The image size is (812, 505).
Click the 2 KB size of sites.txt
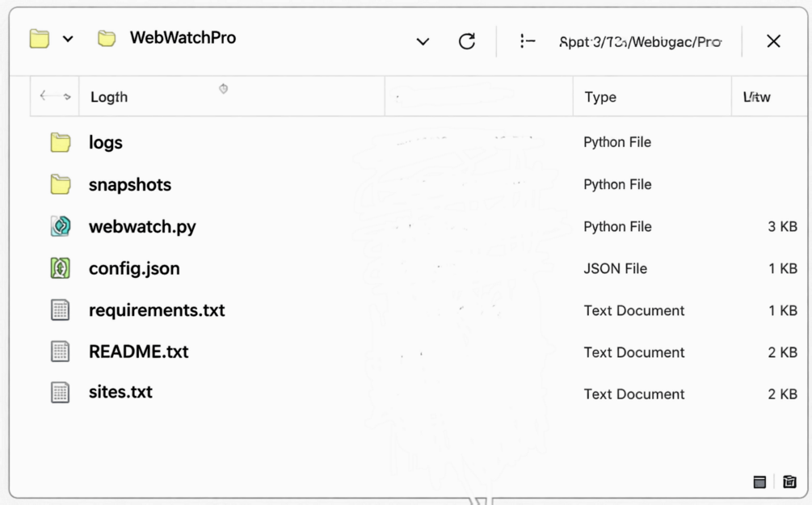782,394
